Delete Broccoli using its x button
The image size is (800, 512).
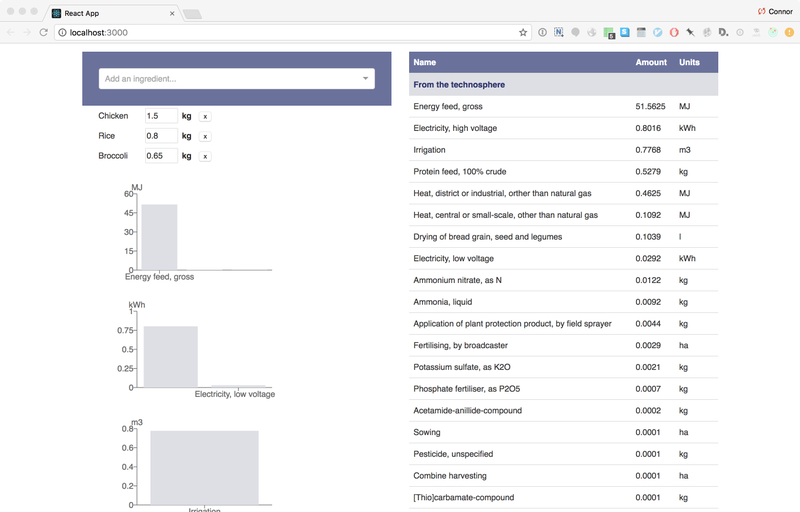coord(205,156)
